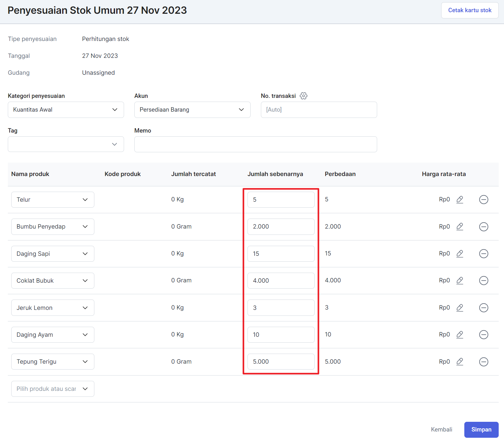The width and height of the screenshot is (504, 444).
Task: Focus the No. transaksi field
Action: tap(319, 110)
